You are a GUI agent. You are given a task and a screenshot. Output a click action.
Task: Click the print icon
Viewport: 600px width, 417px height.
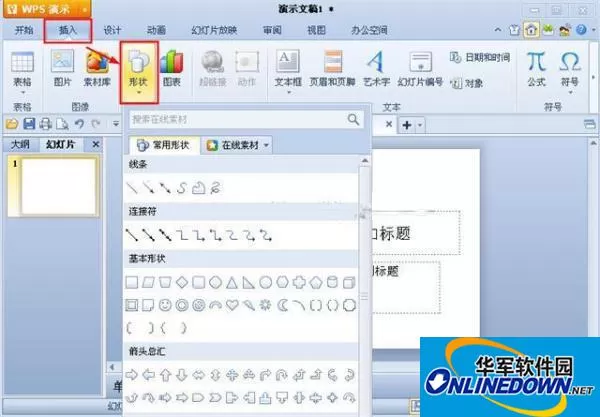tap(46, 124)
